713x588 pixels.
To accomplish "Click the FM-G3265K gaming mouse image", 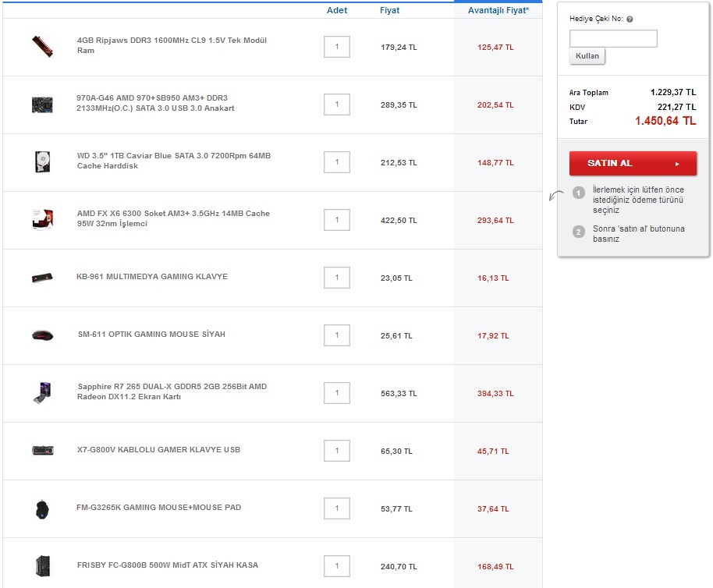I will (x=42, y=508).
